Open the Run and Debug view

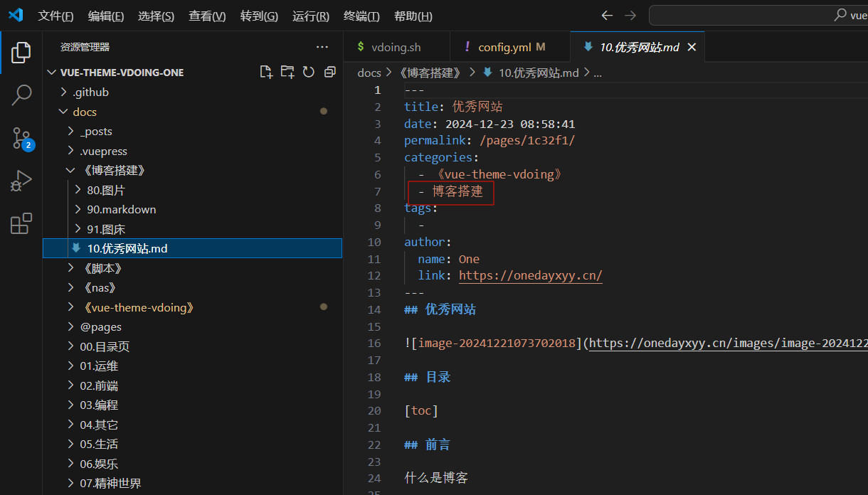click(x=21, y=181)
